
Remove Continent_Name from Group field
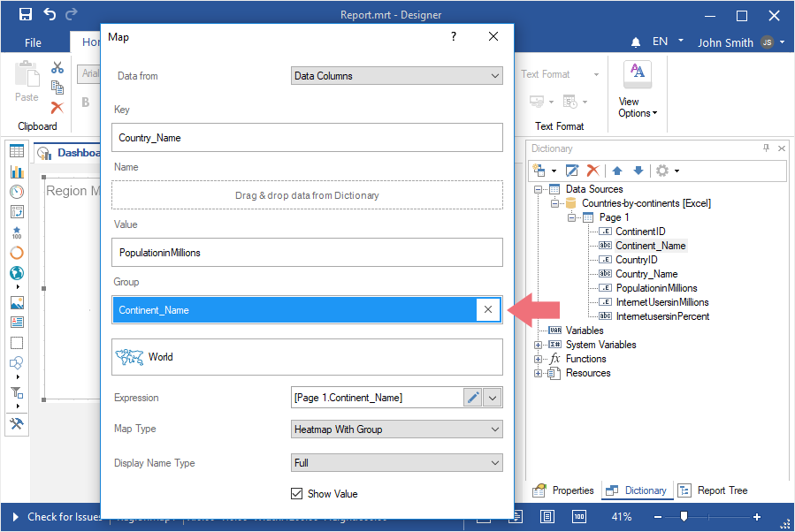488,310
